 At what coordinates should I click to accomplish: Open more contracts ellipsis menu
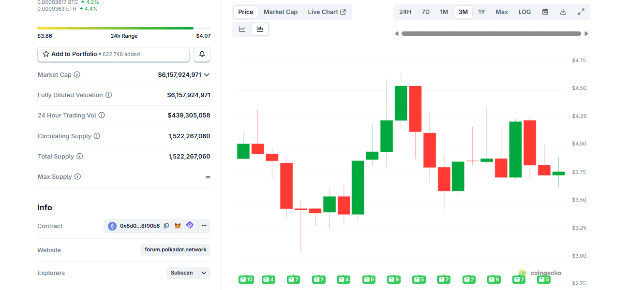(x=204, y=226)
